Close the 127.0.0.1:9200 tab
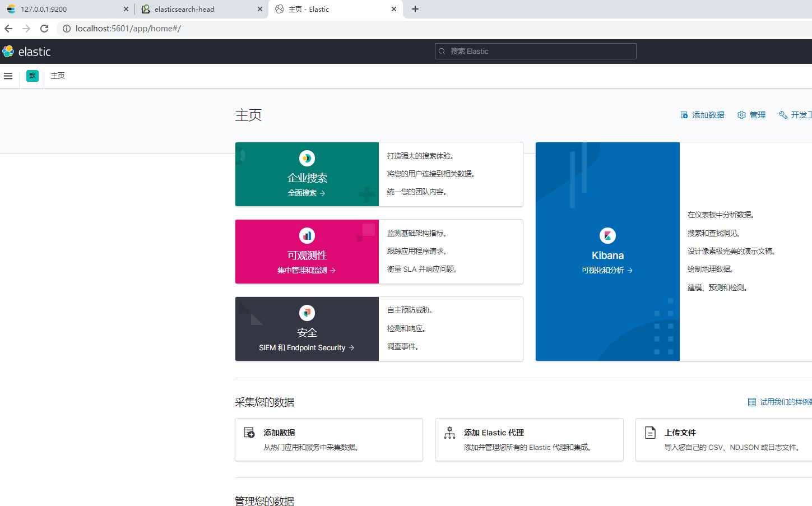Viewport: 812px width, 506px height. (126, 9)
